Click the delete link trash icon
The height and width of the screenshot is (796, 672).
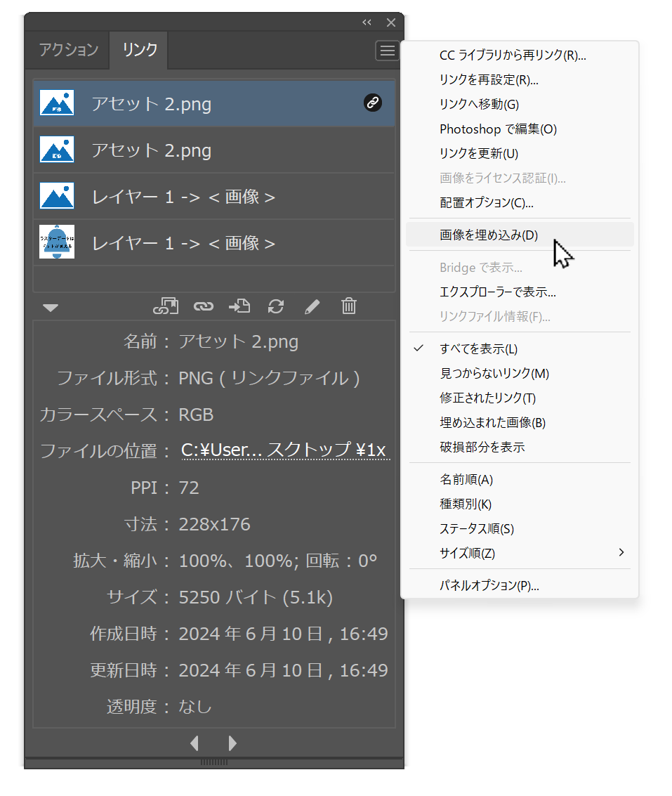click(x=348, y=307)
